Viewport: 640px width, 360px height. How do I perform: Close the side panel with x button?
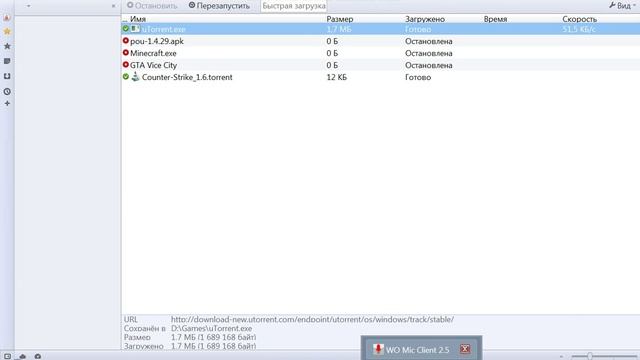pos(113,6)
